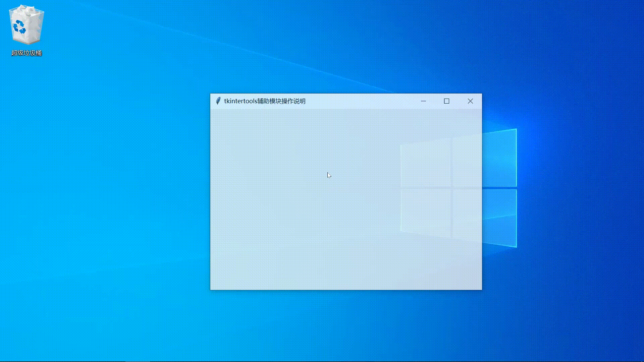
Task: Reveal the hidden taskbar strip at bottom
Action: [x=322, y=361]
